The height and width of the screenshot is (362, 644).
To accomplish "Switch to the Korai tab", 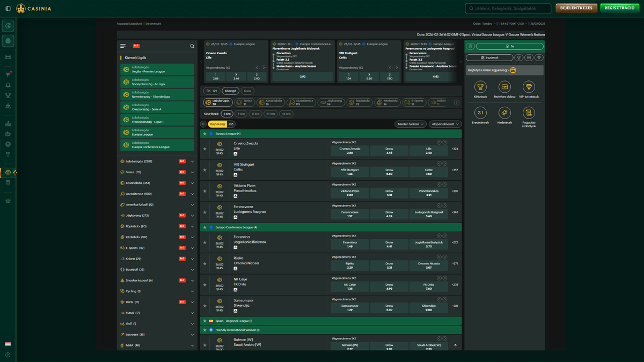I will coord(247,91).
